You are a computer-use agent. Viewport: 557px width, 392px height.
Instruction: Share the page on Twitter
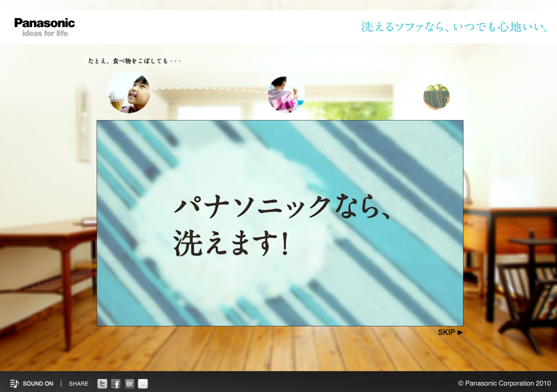102,384
